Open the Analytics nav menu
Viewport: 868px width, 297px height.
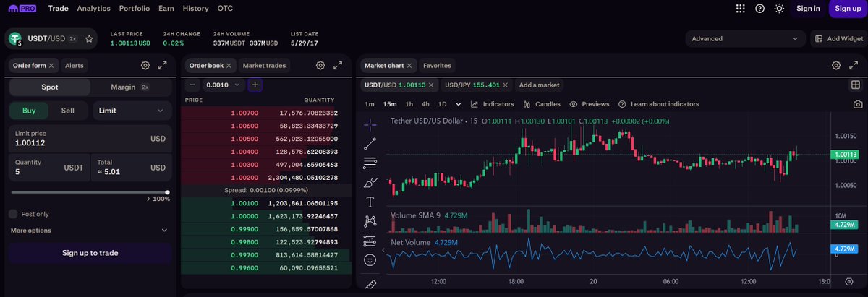pyautogui.click(x=94, y=9)
